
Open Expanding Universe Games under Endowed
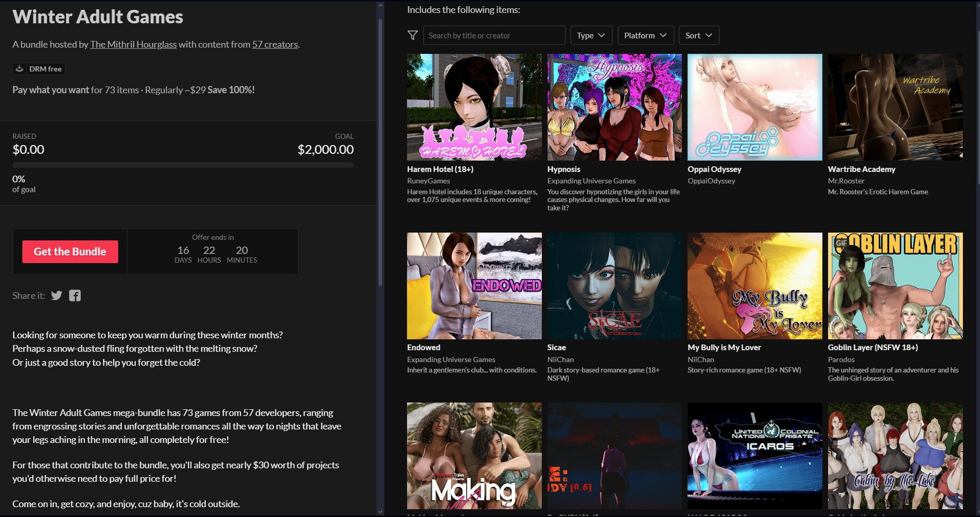pyautogui.click(x=451, y=360)
